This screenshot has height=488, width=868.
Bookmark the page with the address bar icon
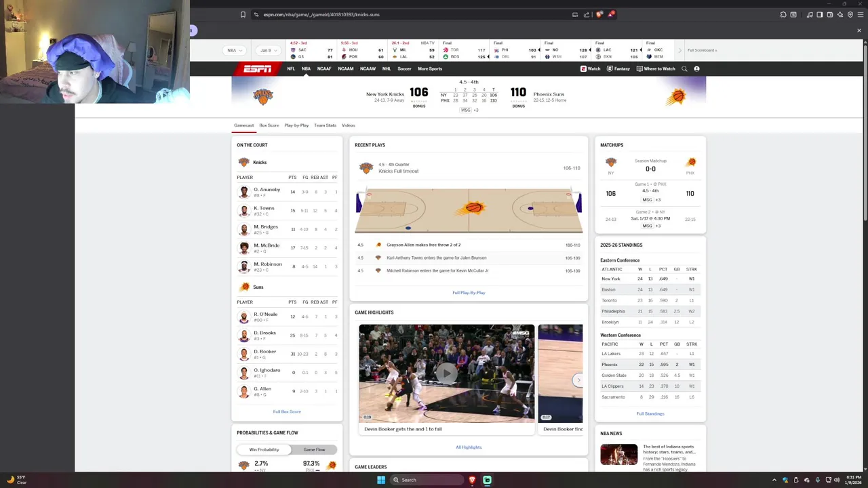tap(243, 14)
